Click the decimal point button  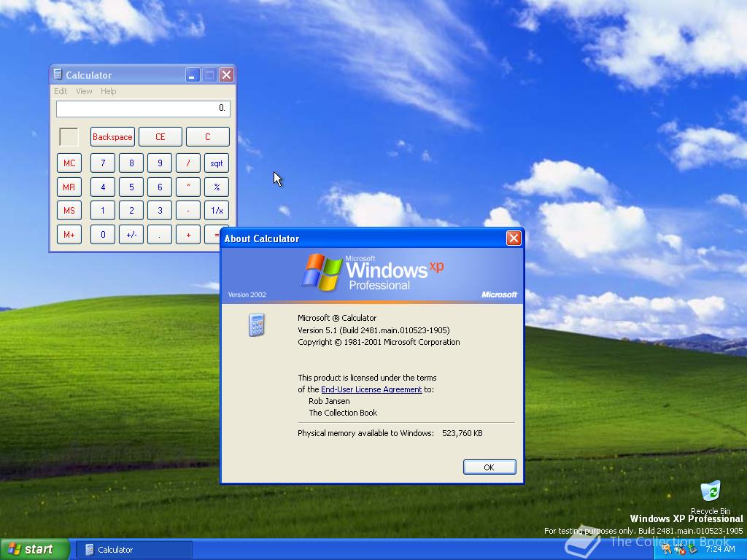tap(160, 234)
